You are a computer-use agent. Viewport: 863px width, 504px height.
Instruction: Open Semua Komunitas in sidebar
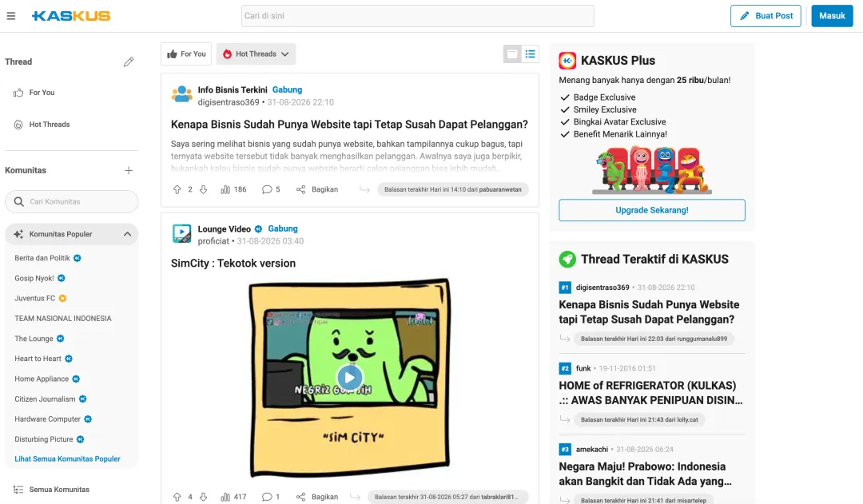(x=51, y=489)
